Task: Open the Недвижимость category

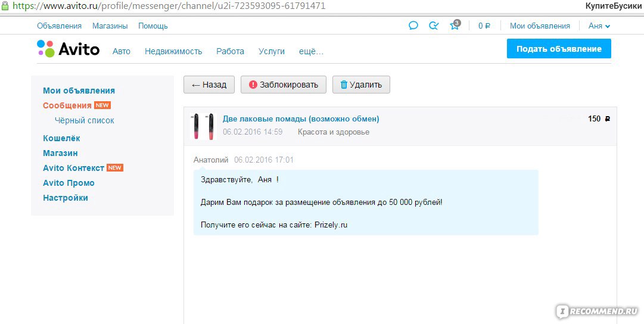Action: pos(173,51)
